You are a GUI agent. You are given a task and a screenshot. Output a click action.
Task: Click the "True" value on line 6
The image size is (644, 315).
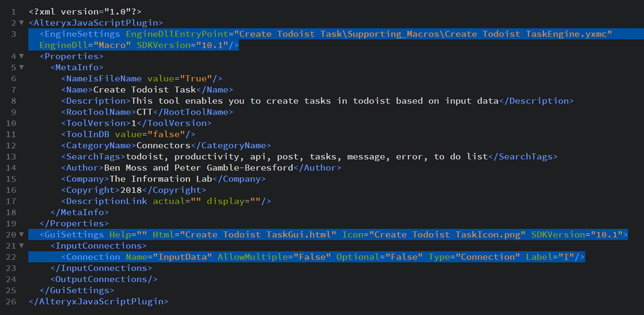point(196,79)
